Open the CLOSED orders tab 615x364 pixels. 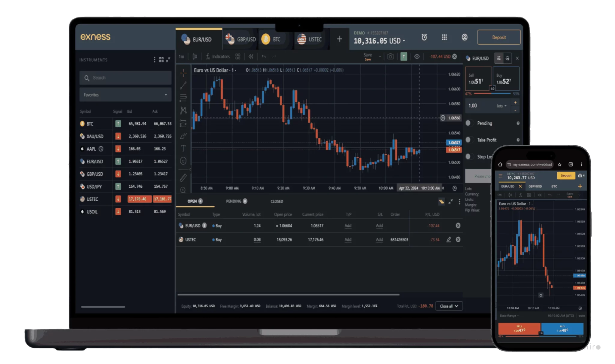(x=277, y=201)
